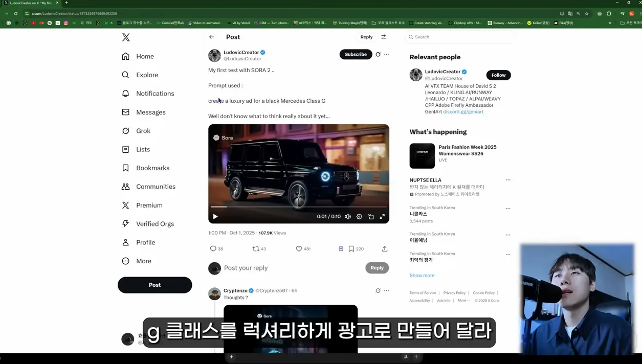
Task: Go to Home in the sidebar
Action: tap(138, 56)
